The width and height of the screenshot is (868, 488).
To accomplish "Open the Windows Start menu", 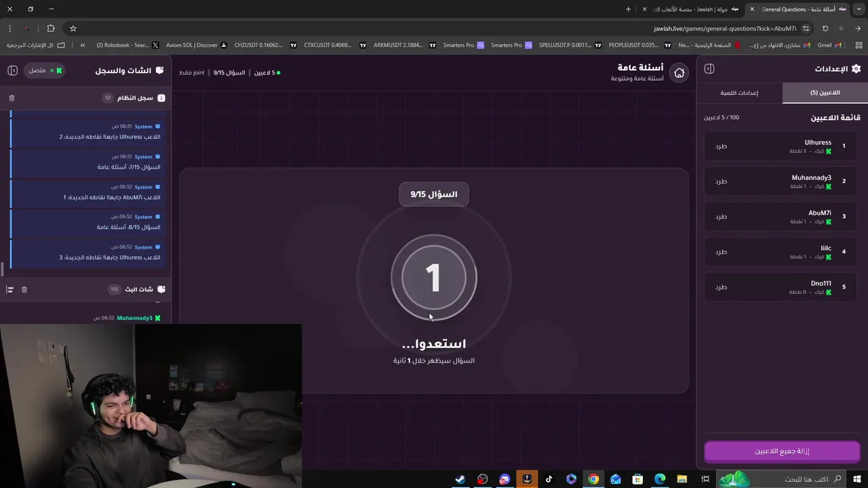I will 857,479.
